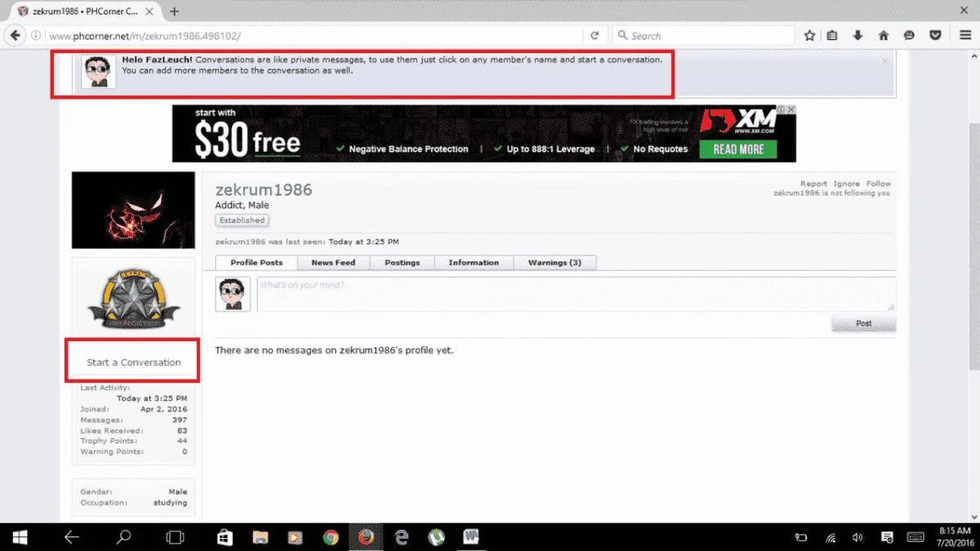Open Task View on the taskbar
Image resolution: width=980 pixels, height=551 pixels.
pyautogui.click(x=175, y=536)
